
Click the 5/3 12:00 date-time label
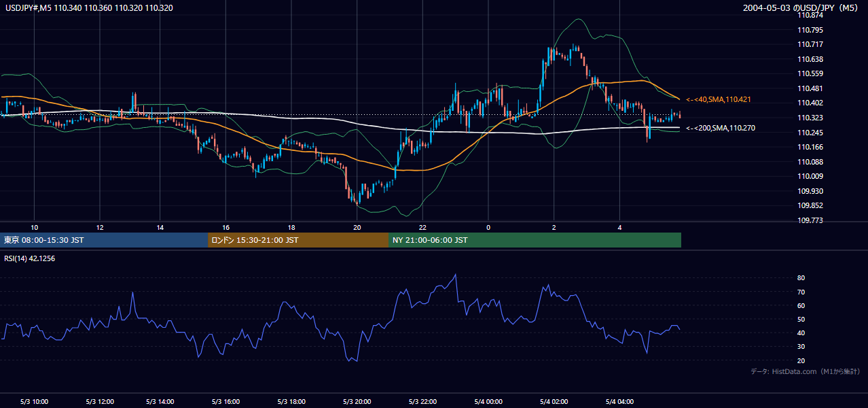point(100,401)
